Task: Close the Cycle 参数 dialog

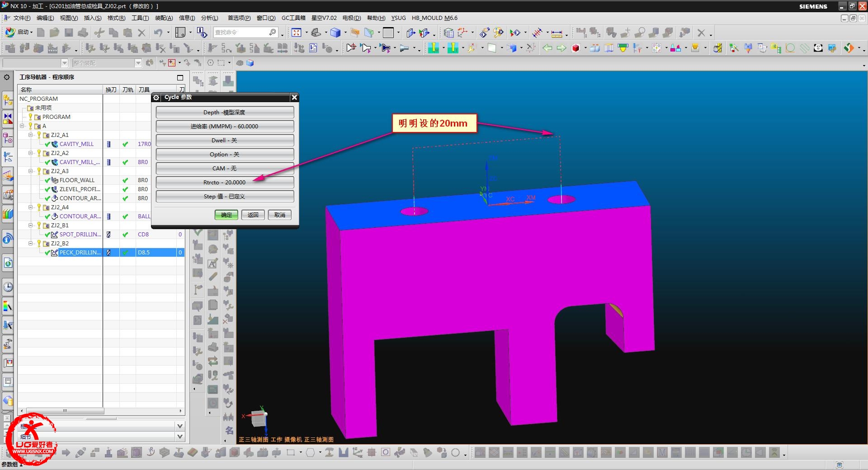Action: pos(294,97)
